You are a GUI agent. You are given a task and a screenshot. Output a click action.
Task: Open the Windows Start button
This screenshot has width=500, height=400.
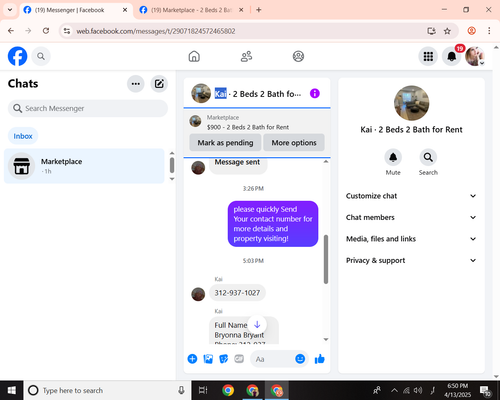pyautogui.click(x=12, y=390)
